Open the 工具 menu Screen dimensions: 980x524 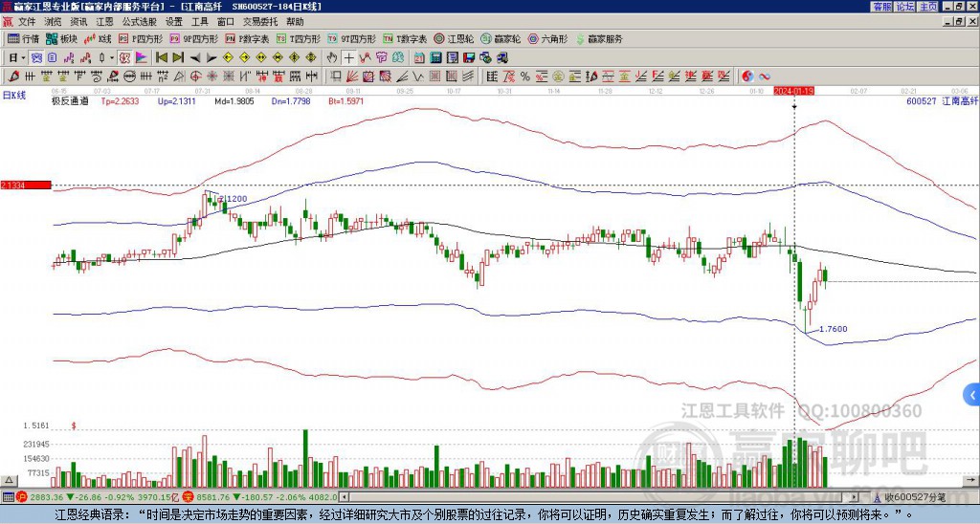(x=199, y=22)
